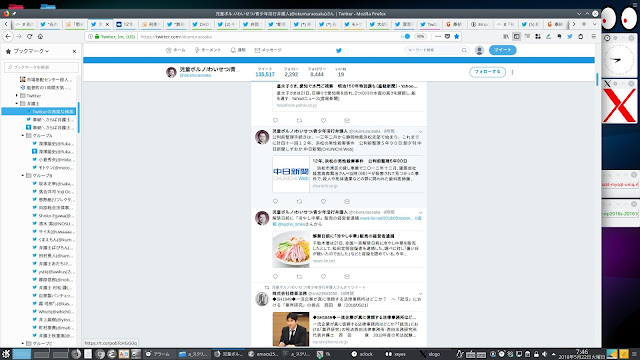This screenshot has width=640, height=360.
Task: Collapse the グループB bookmark folder
Action: (23, 176)
